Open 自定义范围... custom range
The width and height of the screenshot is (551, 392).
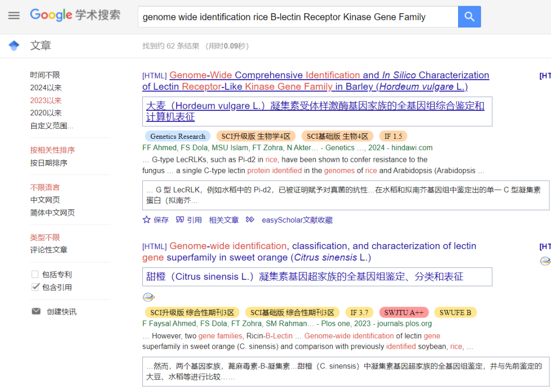52,126
